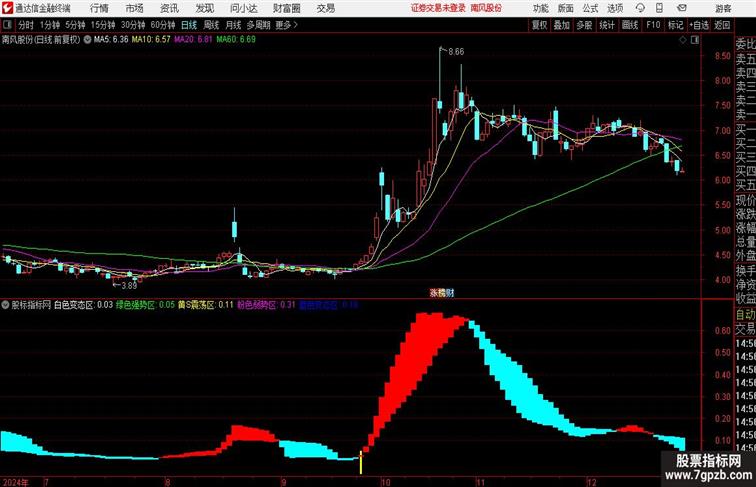Open the 多周期 multi-period view
Viewport: 756px width, 487px height.
pos(258,25)
